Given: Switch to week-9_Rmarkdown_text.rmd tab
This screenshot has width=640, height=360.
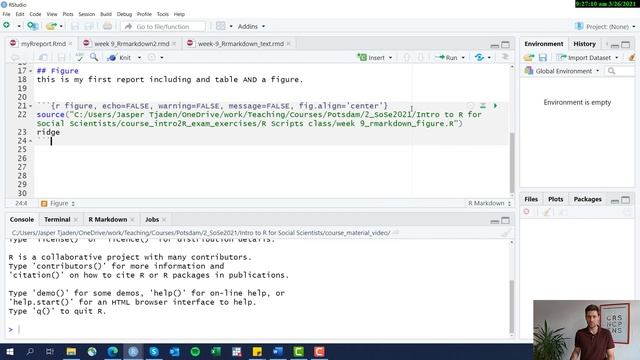Looking at the screenshot, I should click(240, 44).
